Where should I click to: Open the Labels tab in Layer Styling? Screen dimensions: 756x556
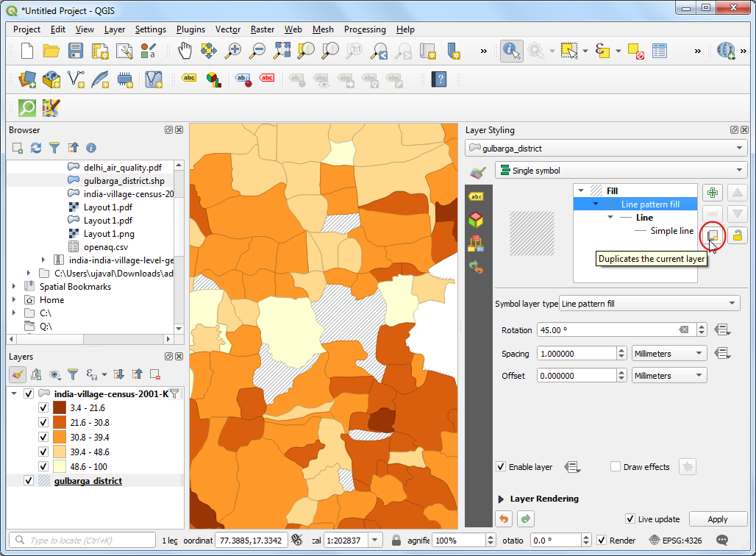click(x=477, y=196)
